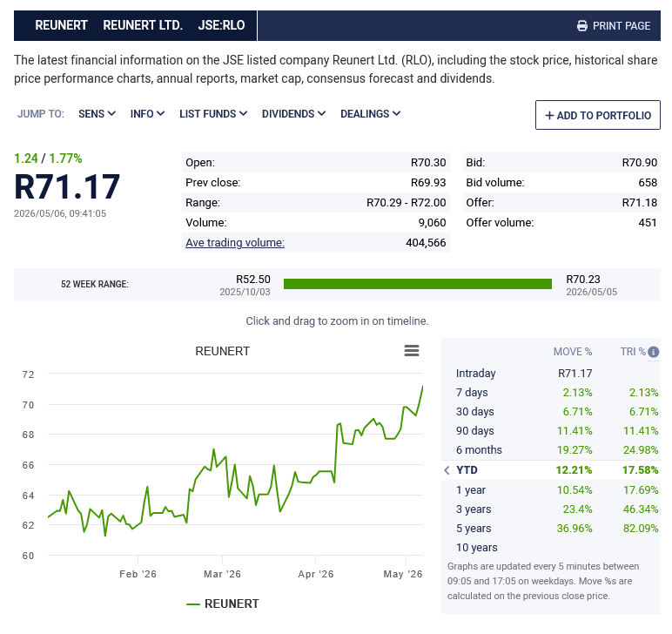Expand the SENS dropdown
This screenshot has width=672, height=634.
click(97, 113)
